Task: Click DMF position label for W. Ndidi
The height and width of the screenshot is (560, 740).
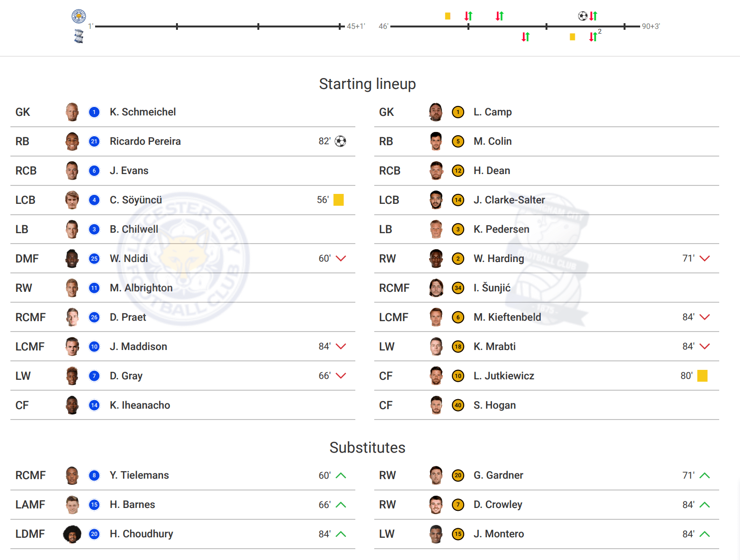Action: (x=27, y=259)
